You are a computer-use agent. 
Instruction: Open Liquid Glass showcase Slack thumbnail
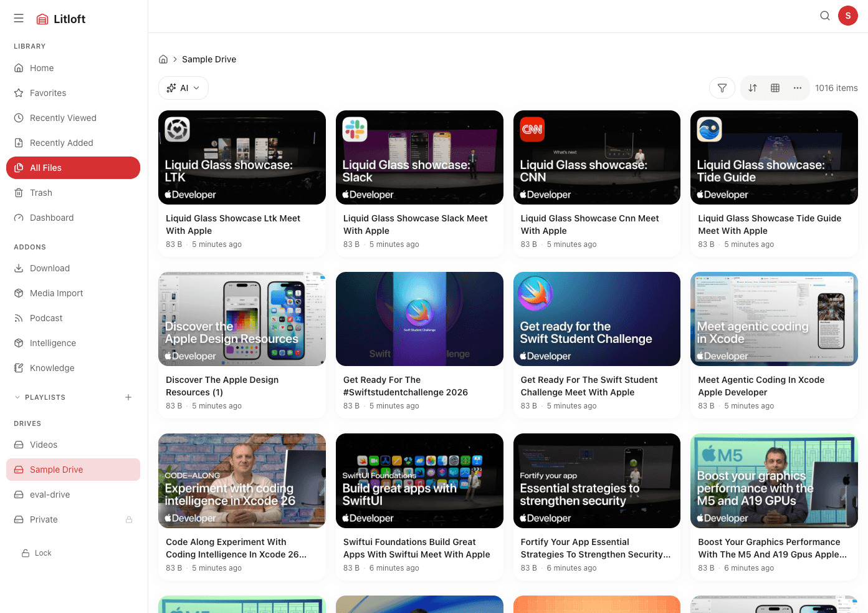[x=419, y=157]
